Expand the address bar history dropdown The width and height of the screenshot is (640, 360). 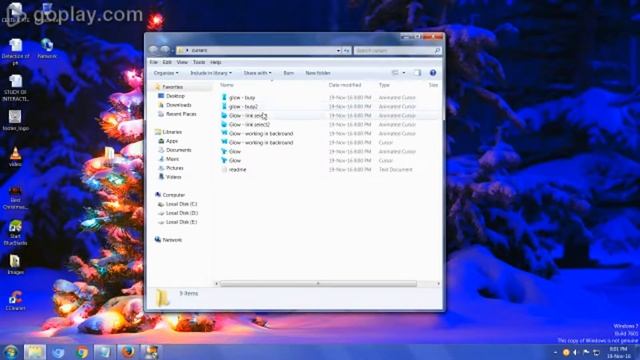coord(338,50)
